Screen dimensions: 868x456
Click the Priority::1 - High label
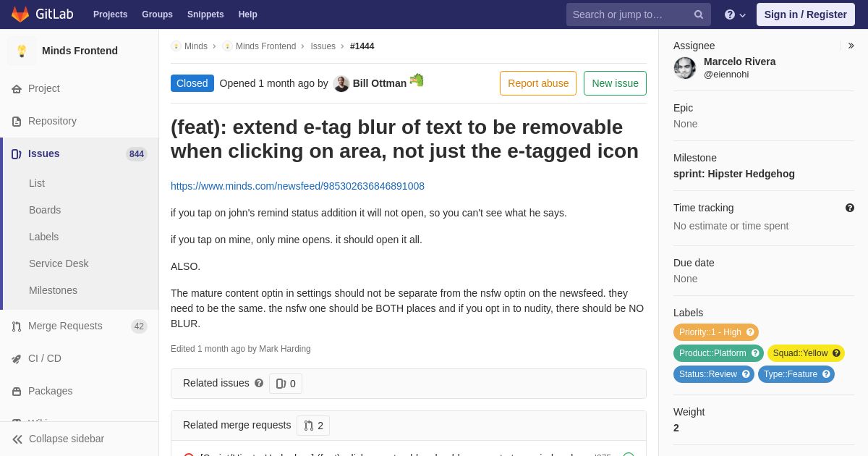click(716, 332)
